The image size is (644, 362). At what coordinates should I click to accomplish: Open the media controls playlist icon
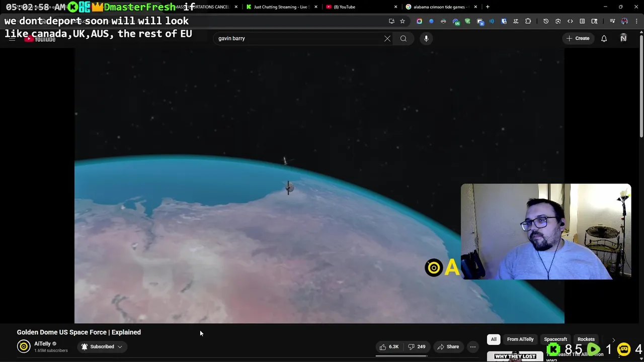tap(612, 21)
